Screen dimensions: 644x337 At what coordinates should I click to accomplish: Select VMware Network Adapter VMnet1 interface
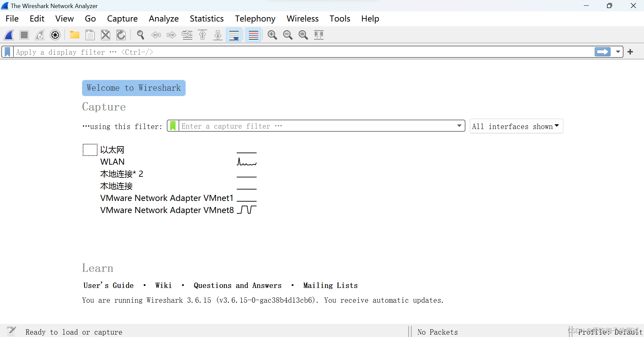coord(167,198)
